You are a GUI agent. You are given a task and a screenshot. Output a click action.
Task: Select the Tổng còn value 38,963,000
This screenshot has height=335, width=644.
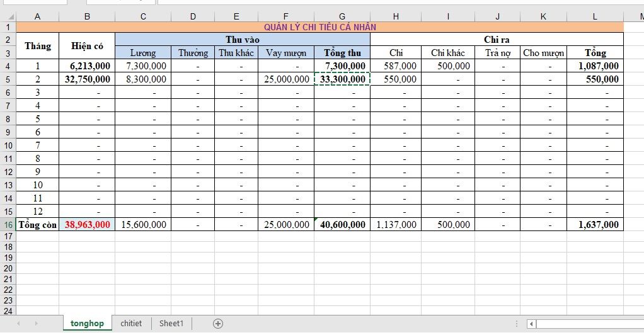point(87,225)
